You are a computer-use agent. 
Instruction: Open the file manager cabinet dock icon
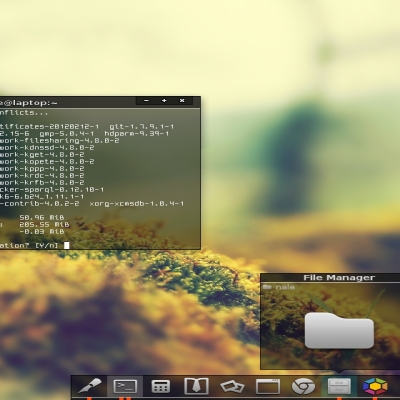[x=339, y=386]
